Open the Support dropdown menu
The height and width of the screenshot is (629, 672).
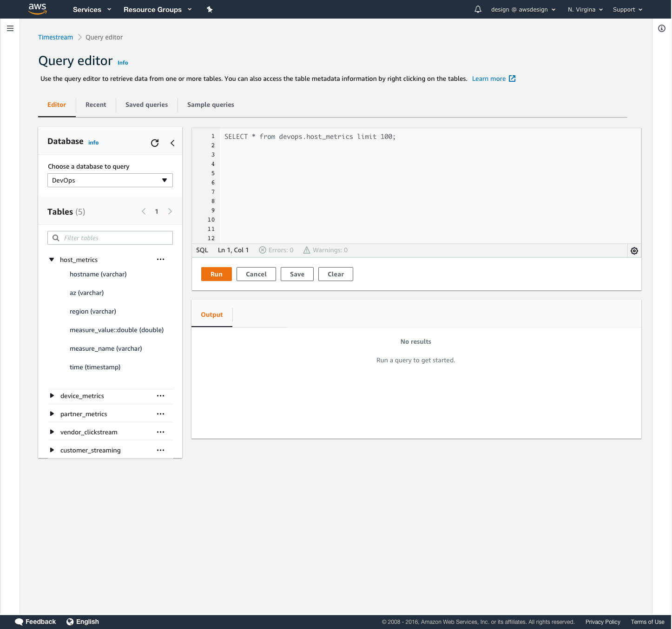click(627, 9)
